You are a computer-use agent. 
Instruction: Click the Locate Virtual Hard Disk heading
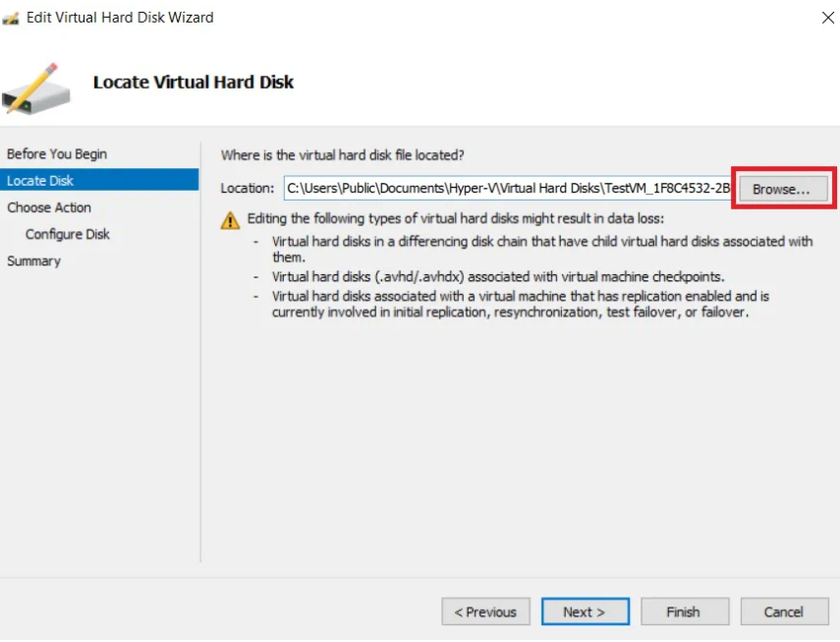[194, 83]
